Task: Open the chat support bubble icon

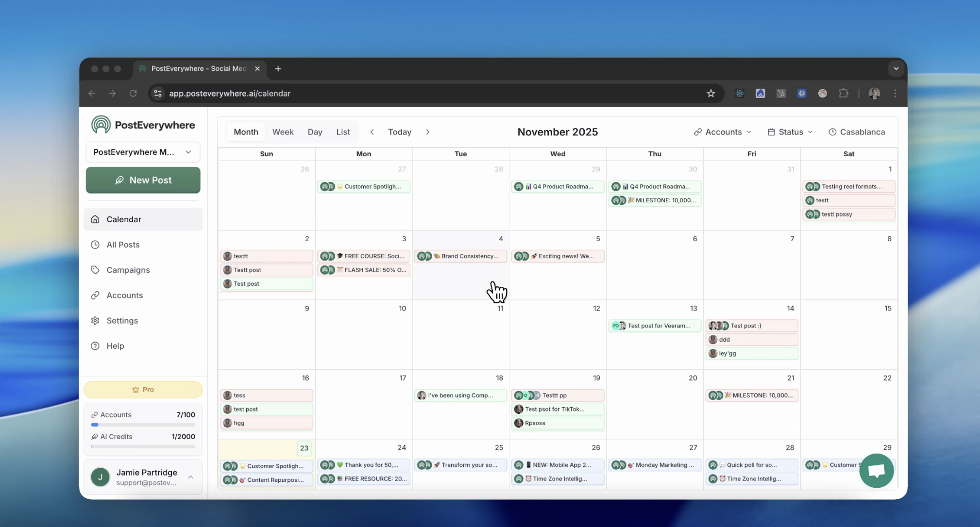Action: click(x=876, y=470)
